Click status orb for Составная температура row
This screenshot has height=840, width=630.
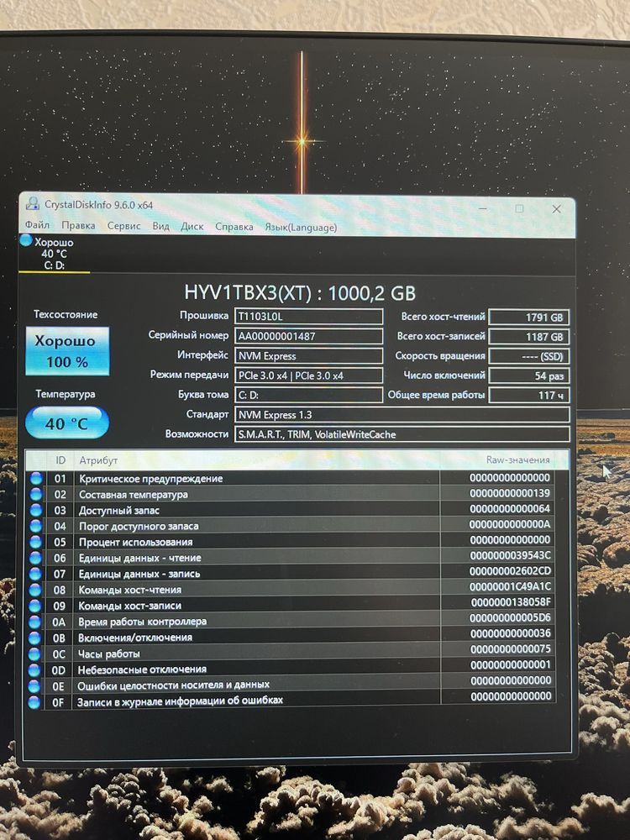tap(36, 495)
